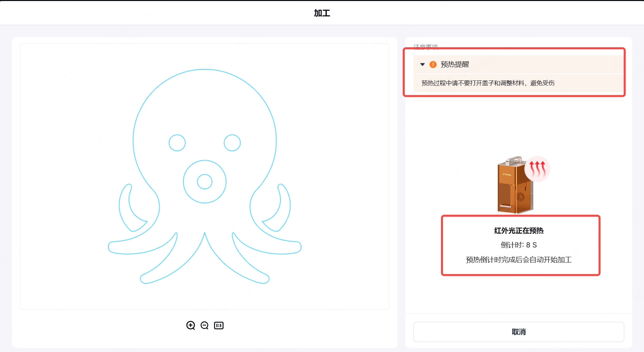
Task: Click the 预热提醒 header text
Action: 455,64
